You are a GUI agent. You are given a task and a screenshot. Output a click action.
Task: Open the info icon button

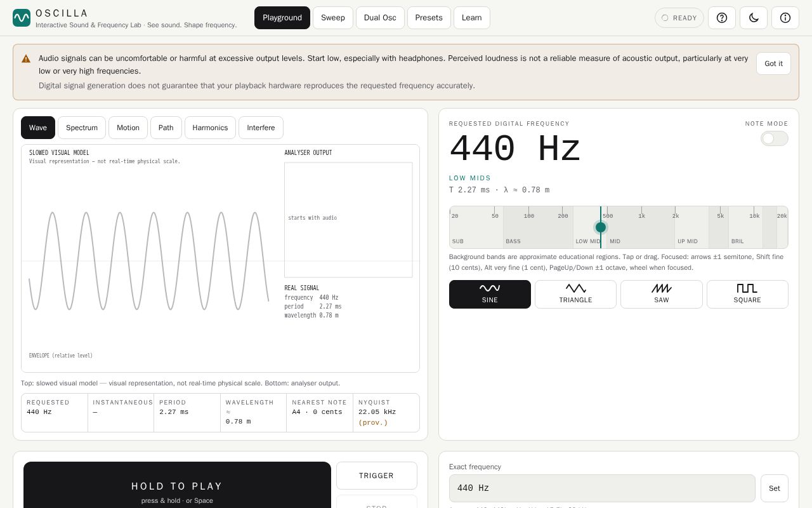tap(785, 18)
